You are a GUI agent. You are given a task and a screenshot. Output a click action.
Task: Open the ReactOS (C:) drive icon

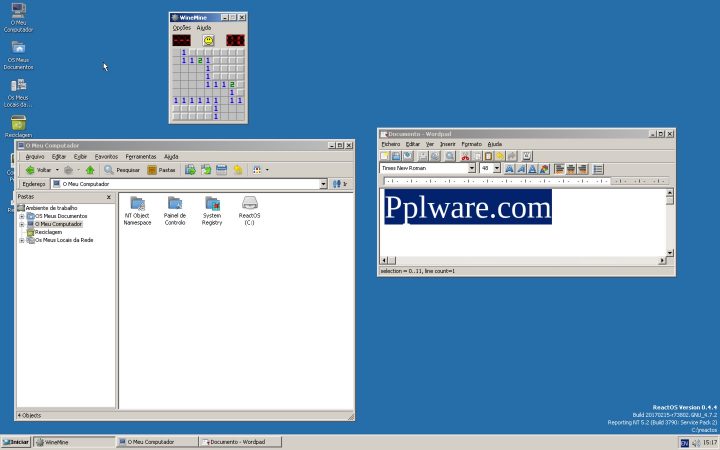point(249,205)
